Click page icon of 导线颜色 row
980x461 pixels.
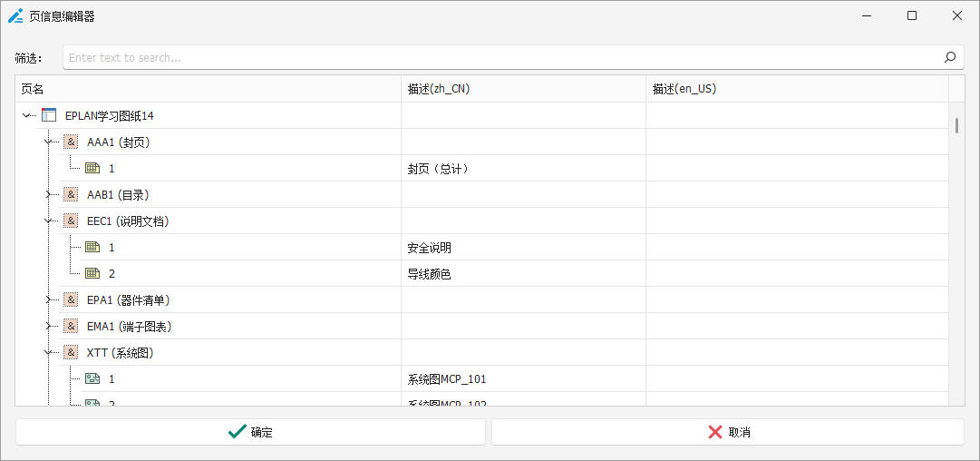92,273
